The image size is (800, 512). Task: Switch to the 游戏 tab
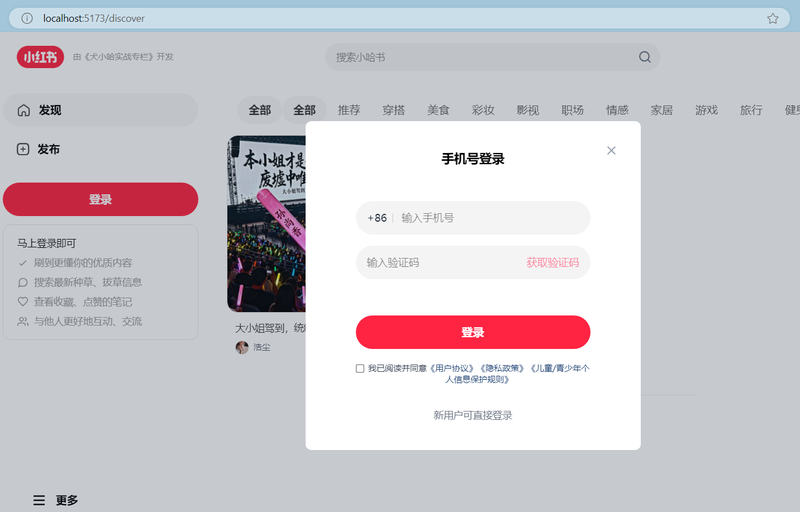point(707,110)
